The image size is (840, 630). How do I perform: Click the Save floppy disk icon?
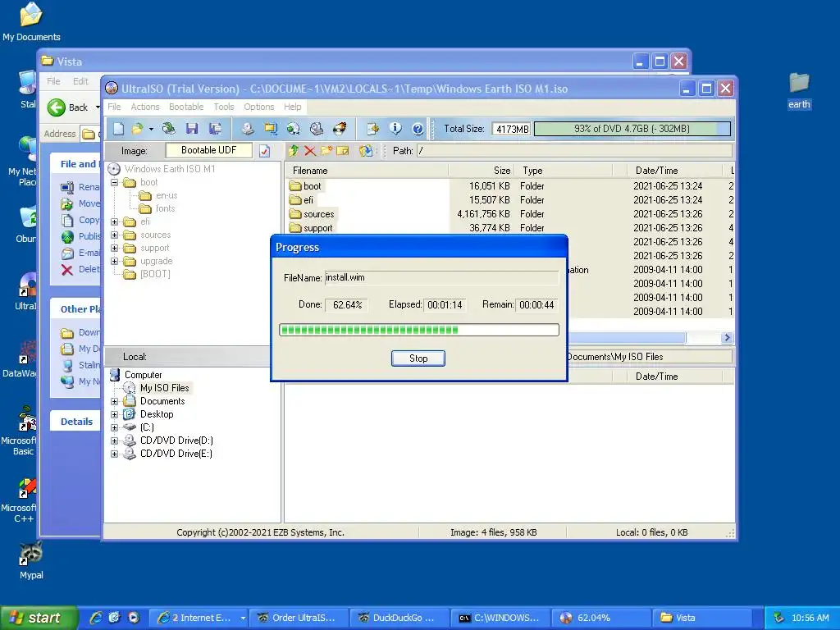coord(192,129)
